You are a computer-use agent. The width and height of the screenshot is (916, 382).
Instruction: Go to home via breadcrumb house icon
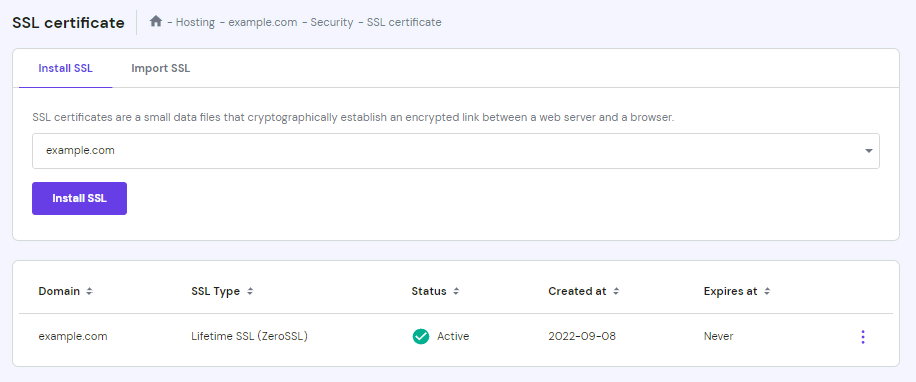[x=155, y=22]
